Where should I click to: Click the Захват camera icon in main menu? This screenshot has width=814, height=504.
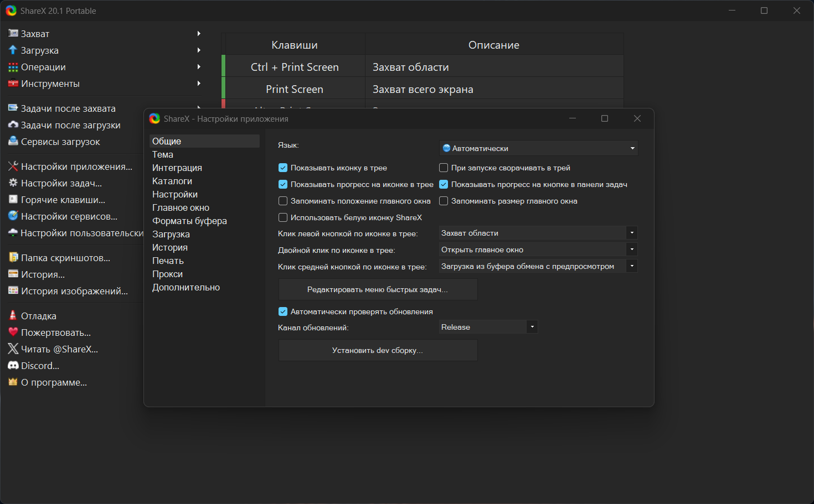pos(13,34)
